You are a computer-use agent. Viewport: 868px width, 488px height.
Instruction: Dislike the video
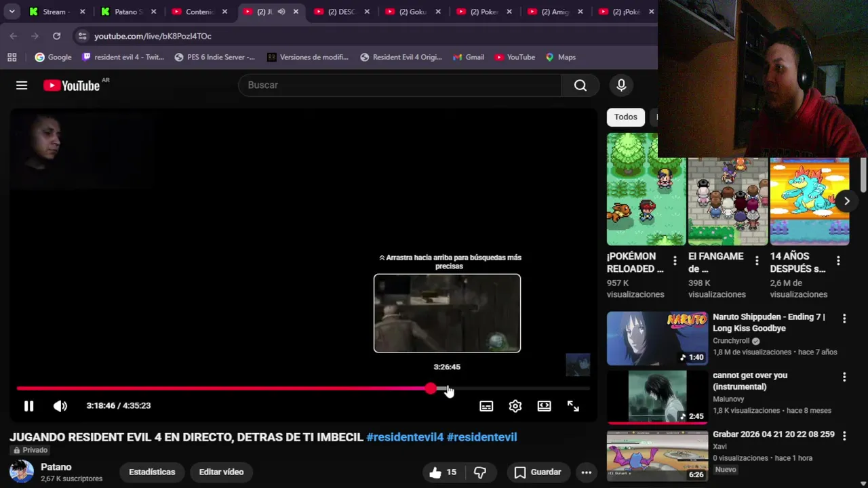[x=480, y=472]
